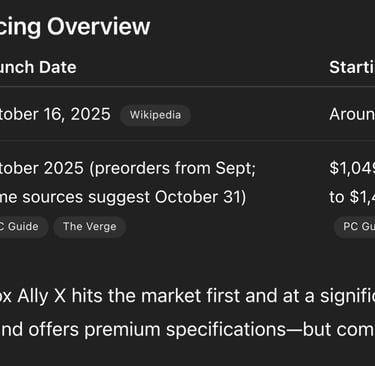Open The Verge source citation chip
375x366 pixels.
[x=90, y=227]
